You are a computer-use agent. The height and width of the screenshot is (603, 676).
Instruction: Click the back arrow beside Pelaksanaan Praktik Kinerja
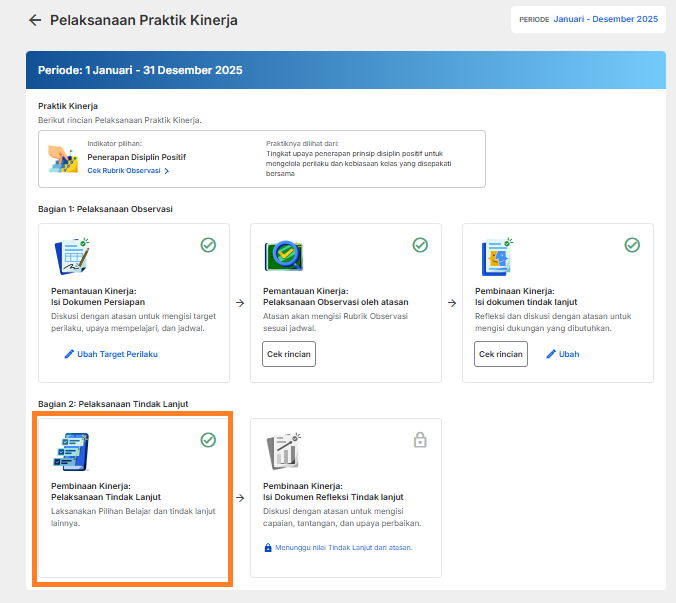pos(35,20)
